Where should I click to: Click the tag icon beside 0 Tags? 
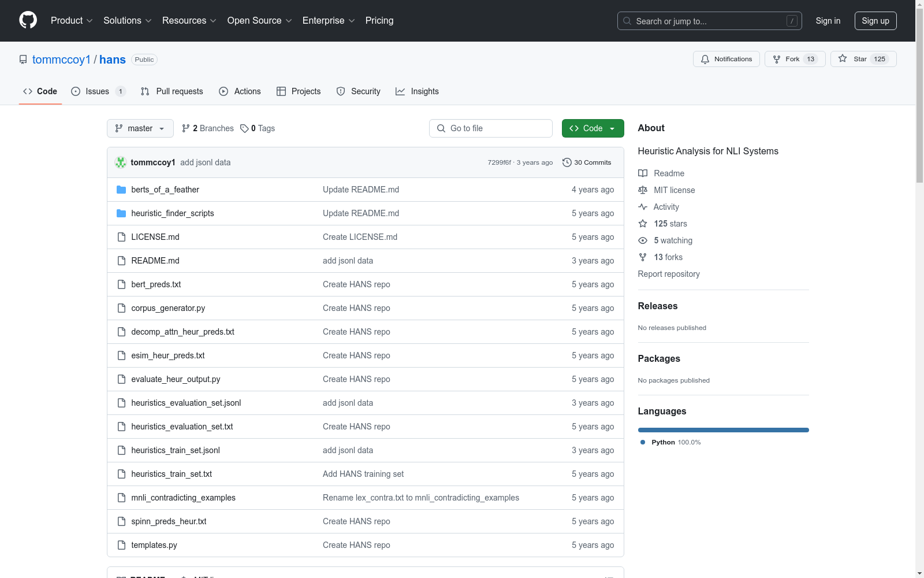(244, 128)
